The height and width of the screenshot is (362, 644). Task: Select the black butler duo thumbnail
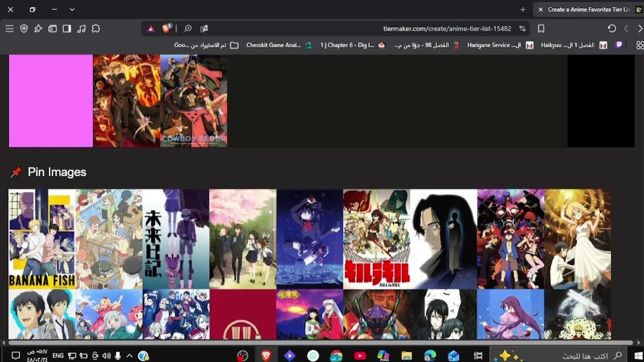[x=443, y=314]
